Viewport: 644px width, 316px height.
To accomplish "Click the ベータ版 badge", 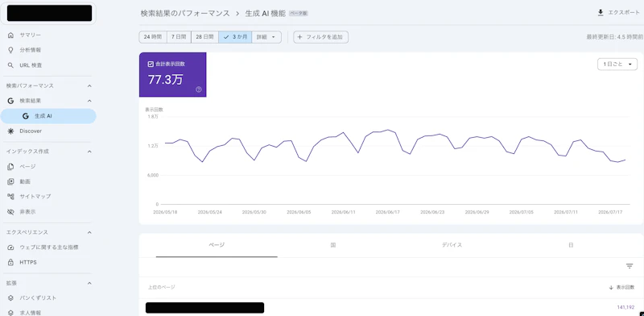I will click(299, 14).
